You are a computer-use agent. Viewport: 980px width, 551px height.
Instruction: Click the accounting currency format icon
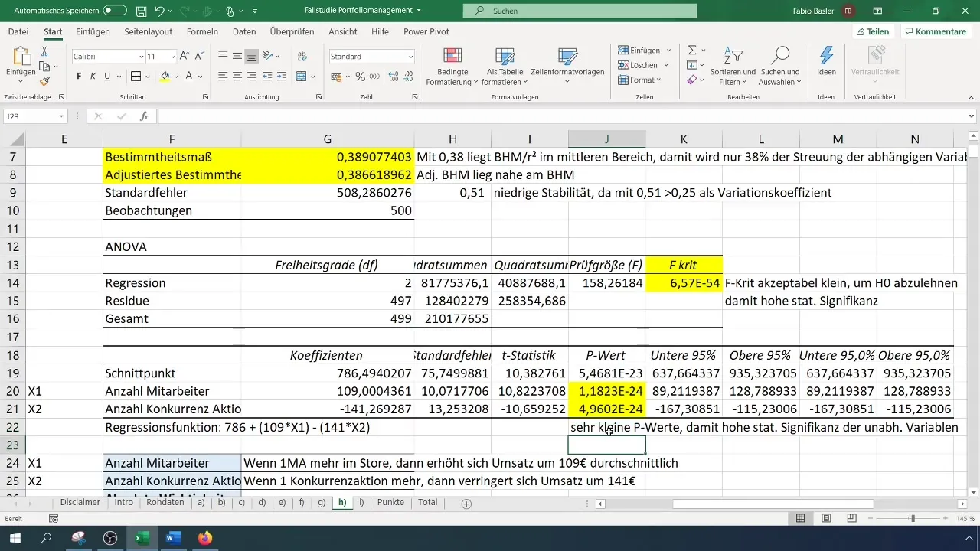[x=336, y=77]
